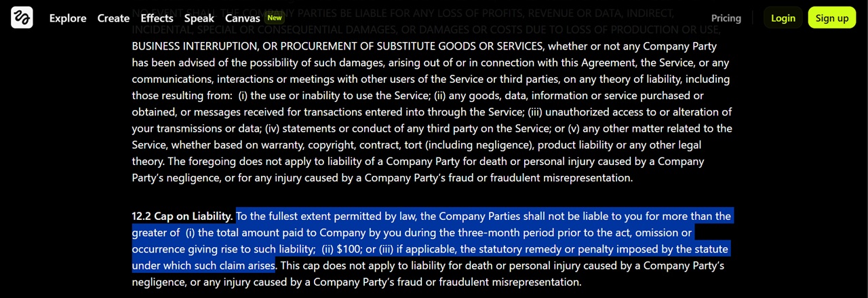The width and height of the screenshot is (868, 298).
Task: Click the 12.2 Cap on Liability heading
Action: pos(182,216)
